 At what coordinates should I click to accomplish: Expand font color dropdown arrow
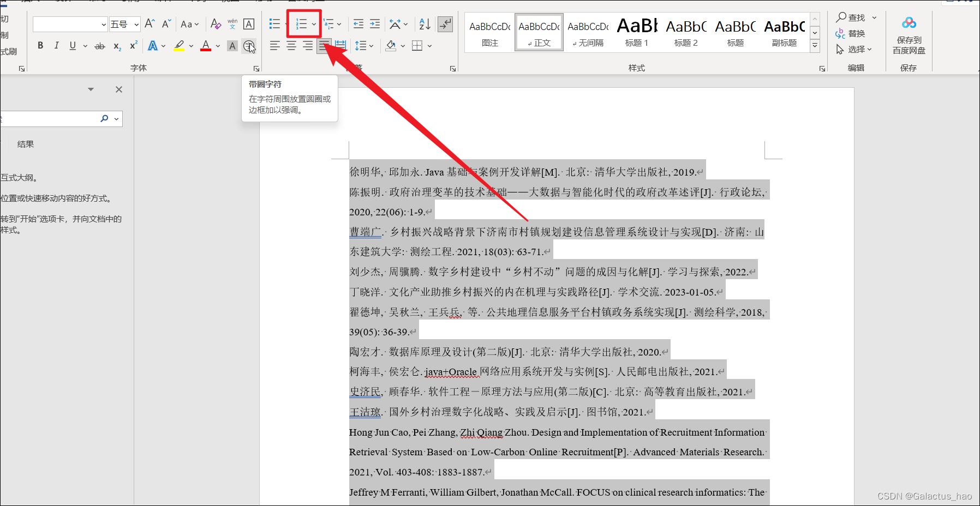click(218, 46)
